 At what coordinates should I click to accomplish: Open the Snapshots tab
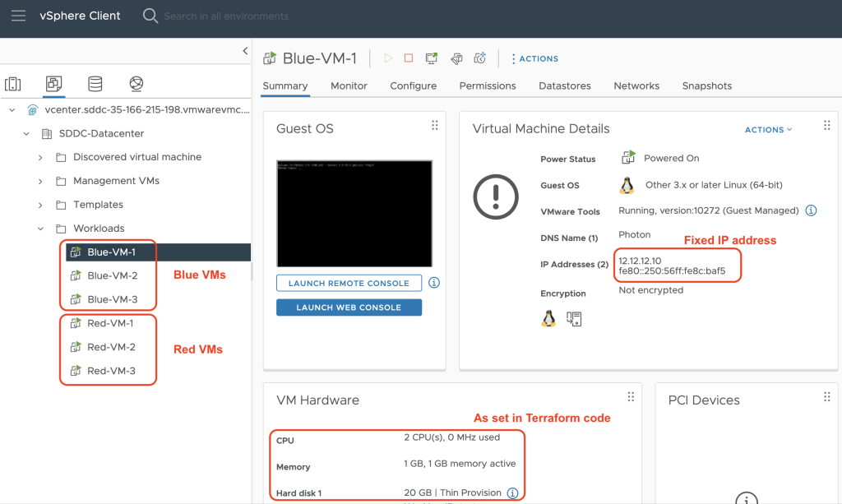pos(707,86)
